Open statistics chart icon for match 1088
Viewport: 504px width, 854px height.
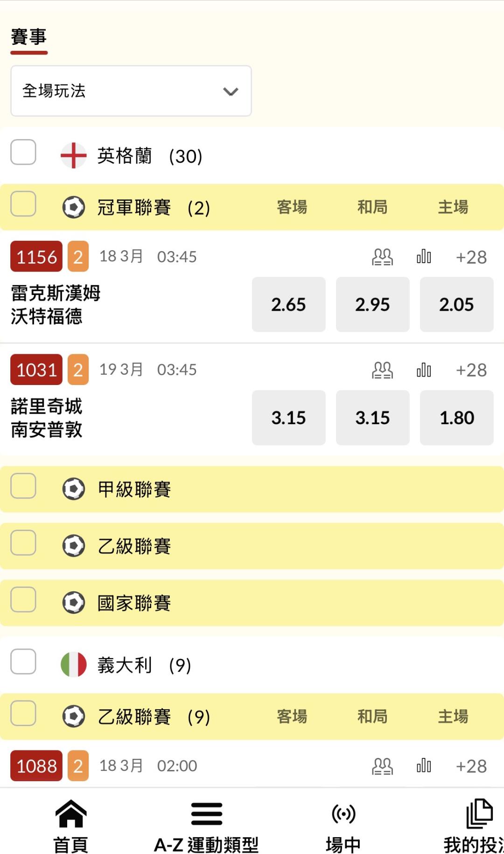(x=424, y=766)
